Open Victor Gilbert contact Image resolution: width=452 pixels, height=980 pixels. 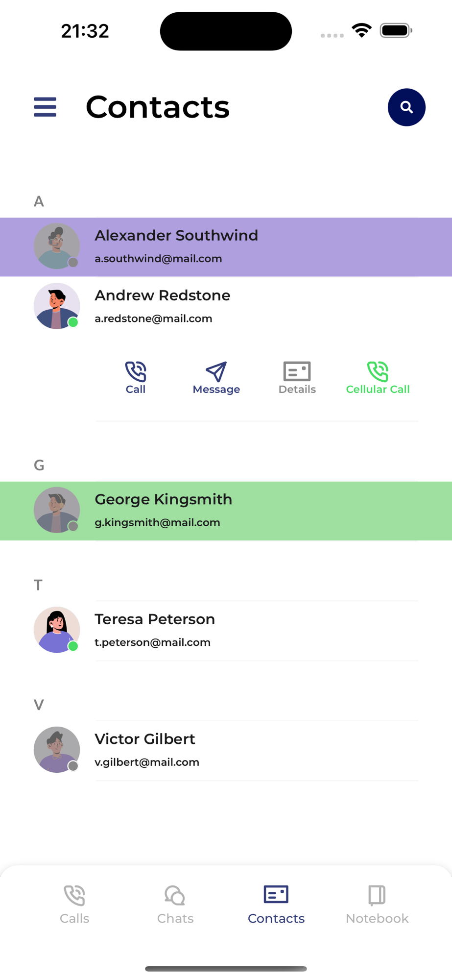coord(226,750)
